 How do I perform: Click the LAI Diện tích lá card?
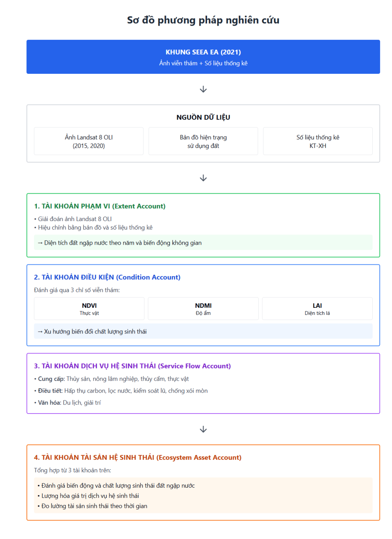click(x=317, y=309)
